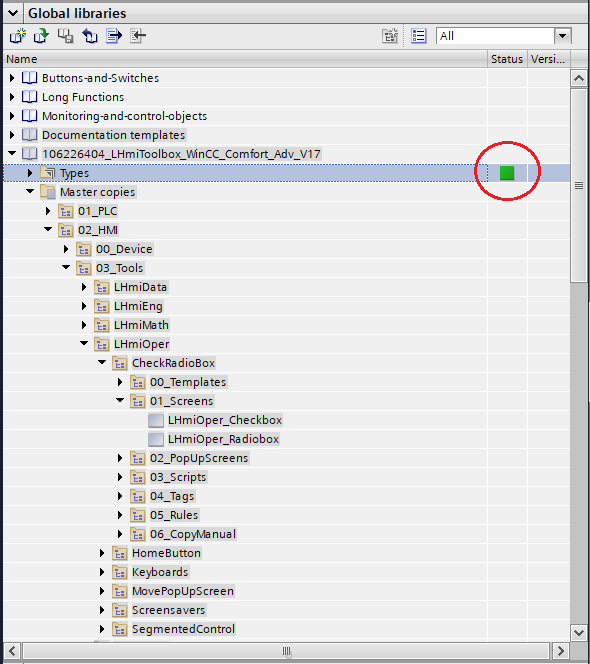Screen dimensions: 590x664
Task: Click the Master copies folder icon
Action: pyautogui.click(x=47, y=192)
